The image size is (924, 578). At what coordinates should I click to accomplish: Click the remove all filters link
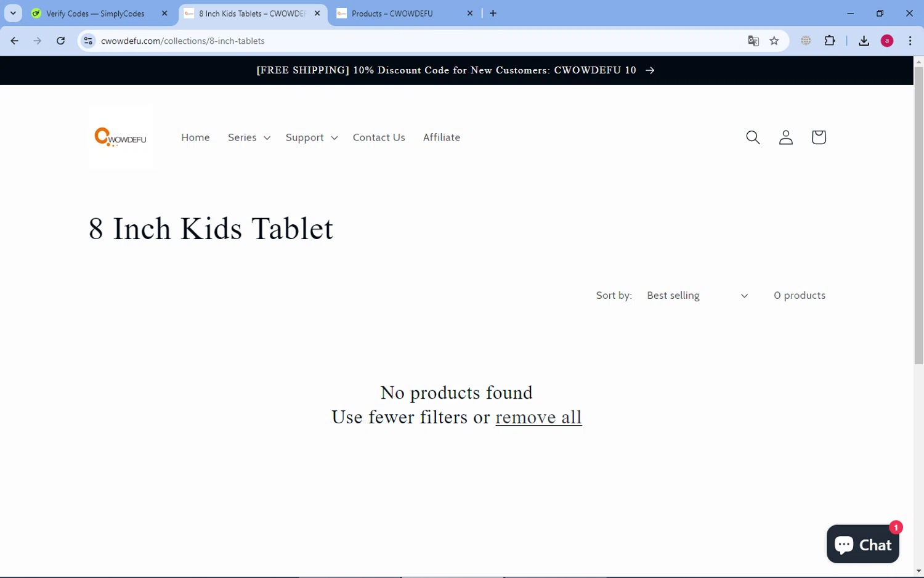(x=538, y=417)
